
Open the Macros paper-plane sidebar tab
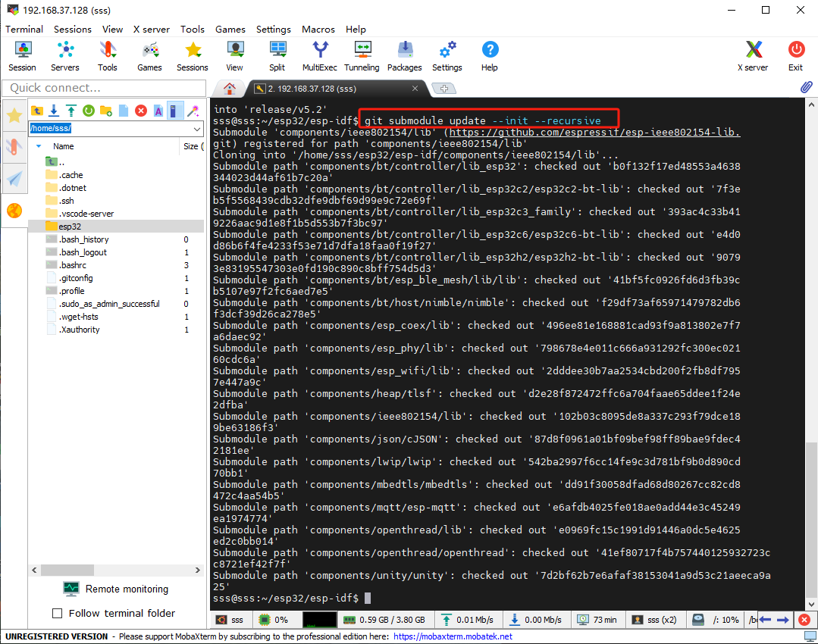[x=14, y=179]
